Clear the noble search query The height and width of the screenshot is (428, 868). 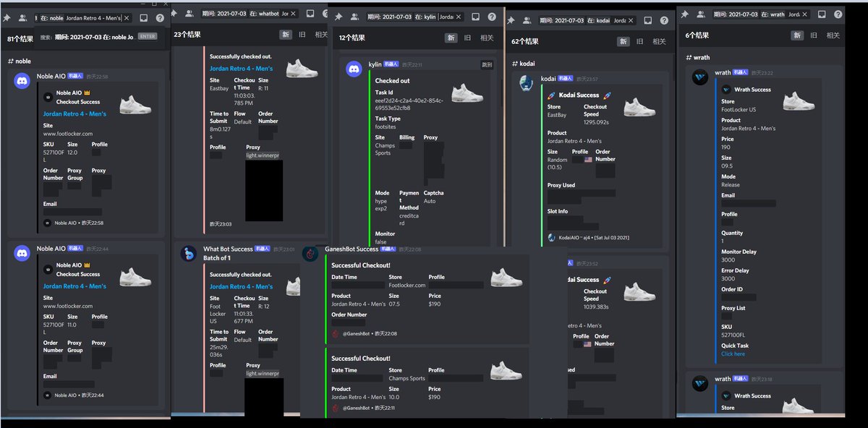tap(127, 17)
